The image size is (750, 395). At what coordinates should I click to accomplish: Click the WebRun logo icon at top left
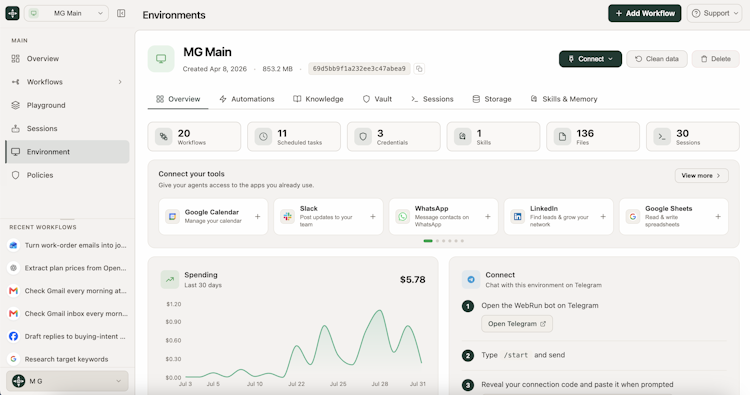12,13
